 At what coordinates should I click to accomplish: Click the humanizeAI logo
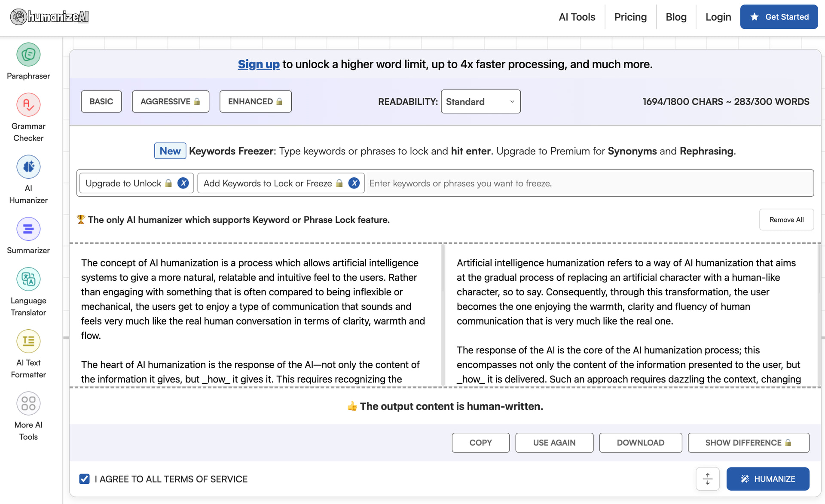click(49, 17)
